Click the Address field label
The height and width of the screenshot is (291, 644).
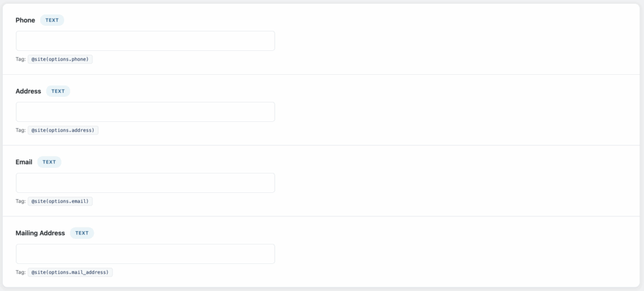click(28, 91)
